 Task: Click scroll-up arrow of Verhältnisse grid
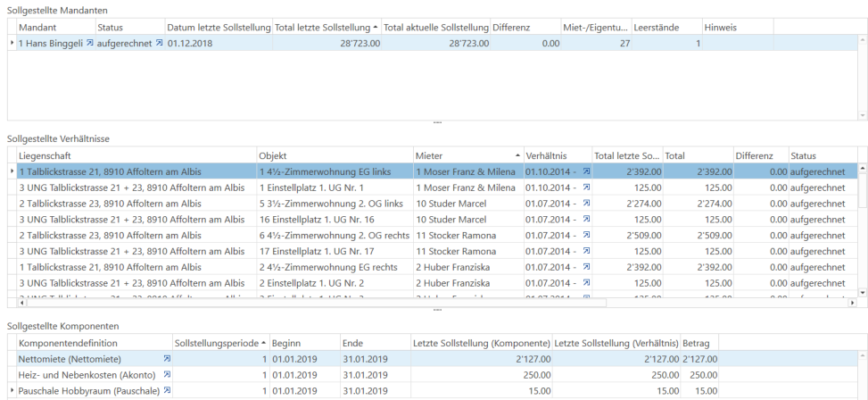(x=863, y=168)
